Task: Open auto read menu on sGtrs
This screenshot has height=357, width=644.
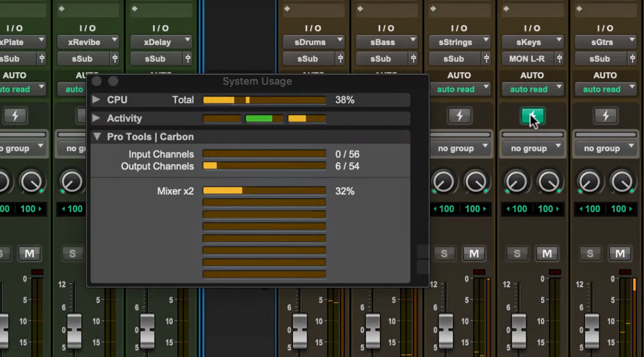Action: (x=606, y=89)
